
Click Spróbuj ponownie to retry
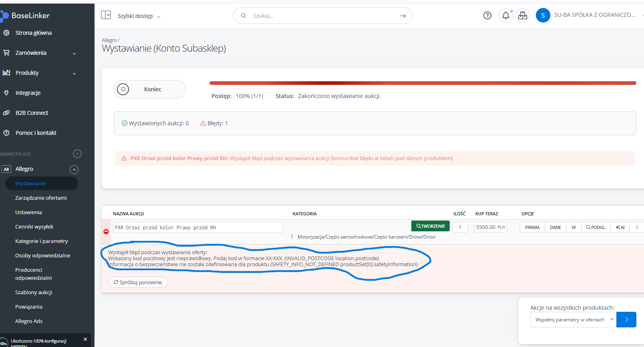[x=138, y=282]
